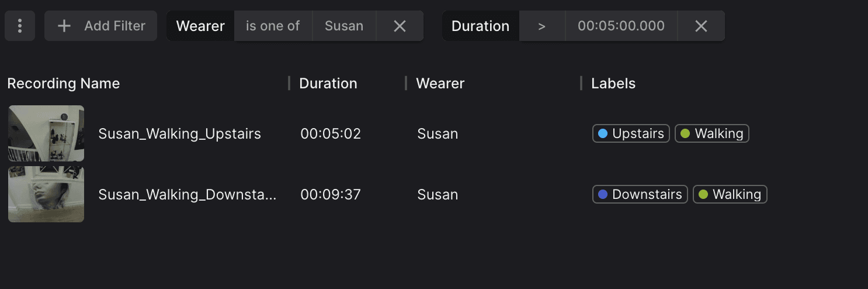868x289 pixels.
Task: Sort by Recording Name column header
Action: tap(63, 84)
